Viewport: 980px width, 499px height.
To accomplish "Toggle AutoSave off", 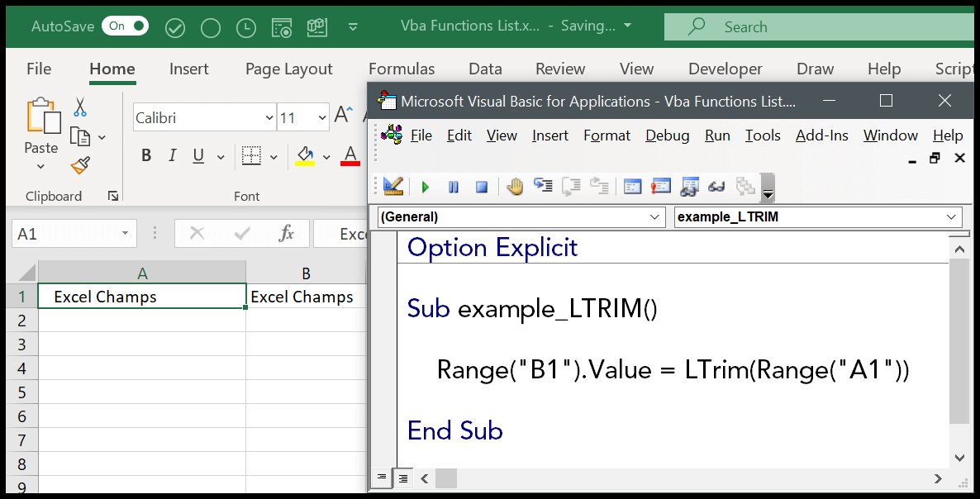I will tap(125, 26).
